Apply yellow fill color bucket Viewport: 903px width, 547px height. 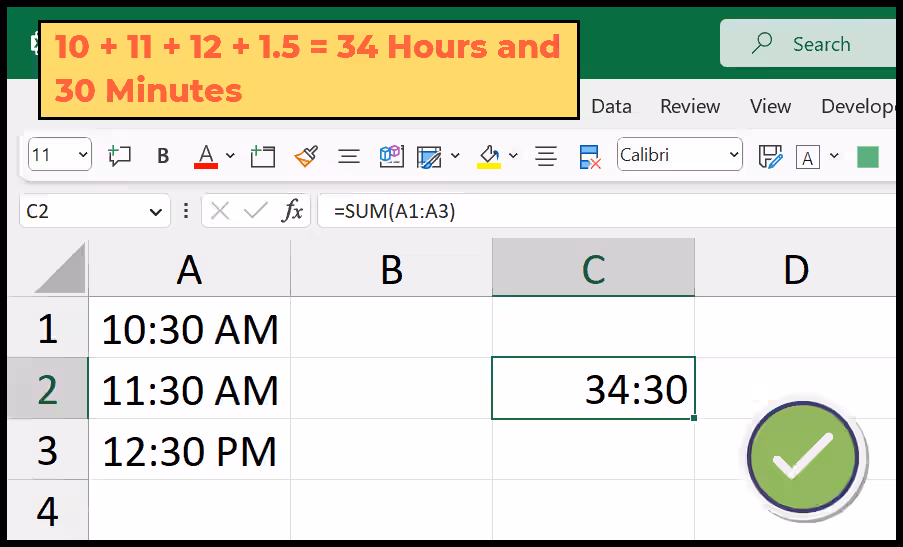tap(489, 156)
